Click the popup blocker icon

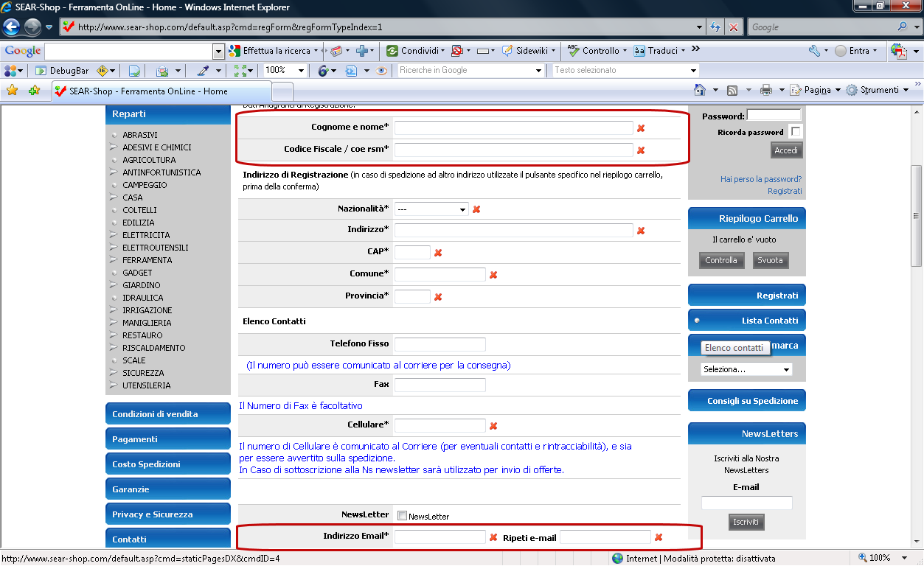click(456, 51)
